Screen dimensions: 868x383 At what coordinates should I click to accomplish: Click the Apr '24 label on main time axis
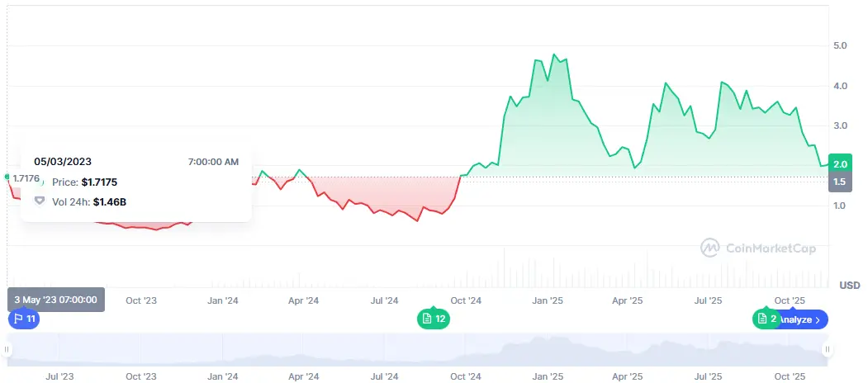tap(303, 300)
